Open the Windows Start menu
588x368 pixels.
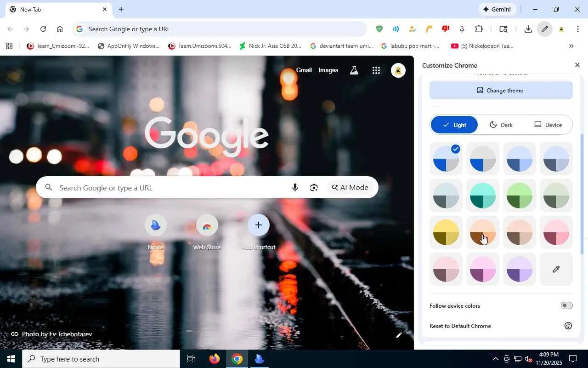11,359
